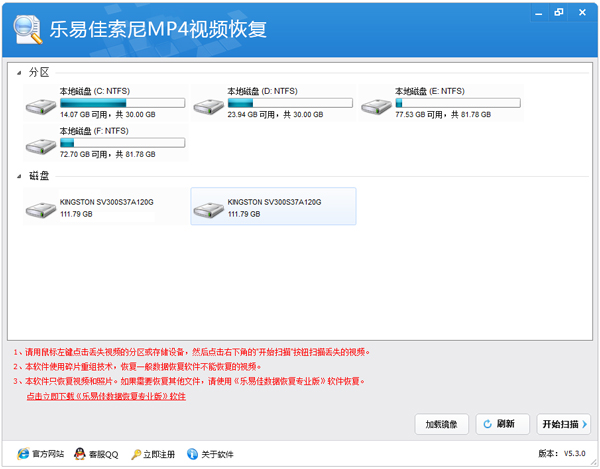Click the D: drive usage bar
The image size is (600, 469).
[290, 102]
